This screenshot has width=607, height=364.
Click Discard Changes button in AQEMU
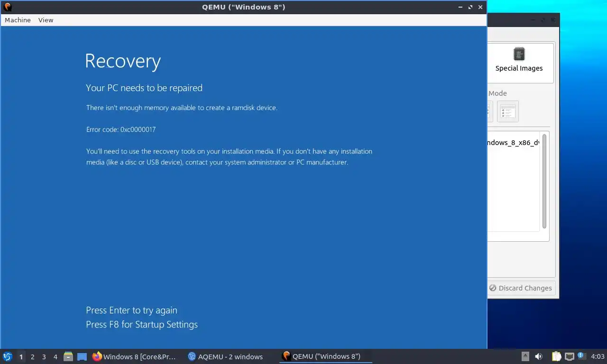point(521,288)
